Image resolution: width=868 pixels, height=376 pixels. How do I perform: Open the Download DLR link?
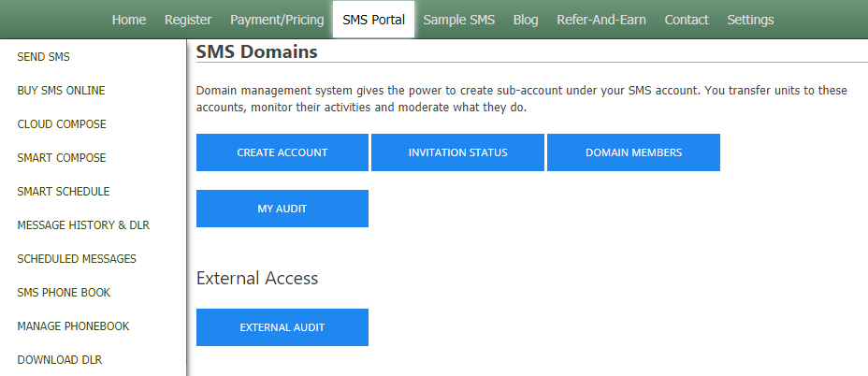[60, 360]
